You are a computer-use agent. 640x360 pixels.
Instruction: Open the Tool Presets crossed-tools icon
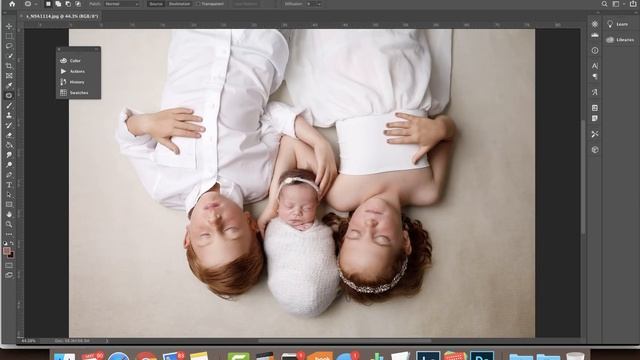click(x=595, y=134)
